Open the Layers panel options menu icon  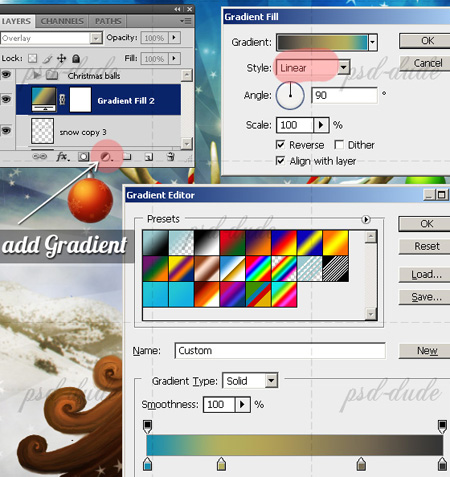click(x=186, y=21)
